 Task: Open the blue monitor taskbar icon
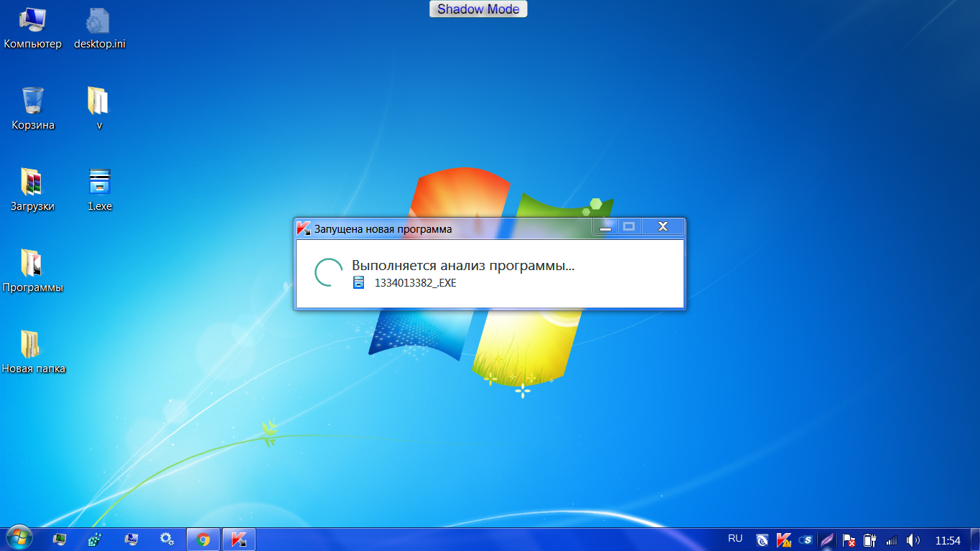tap(131, 539)
